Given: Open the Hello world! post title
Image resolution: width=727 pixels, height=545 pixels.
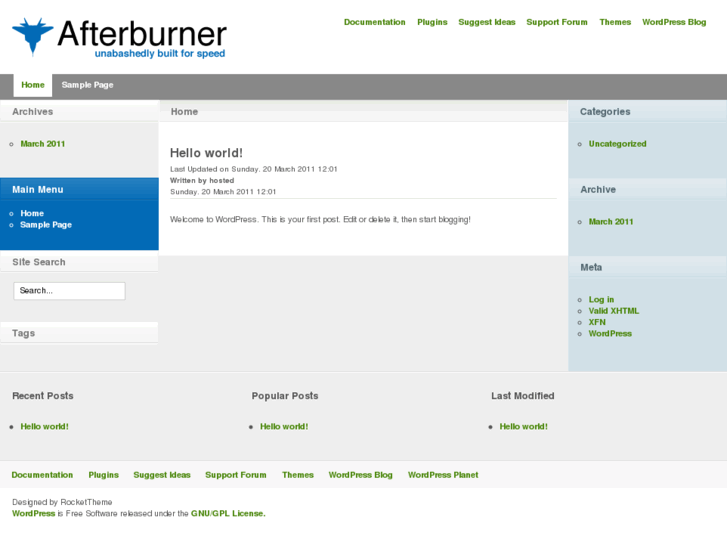Looking at the screenshot, I should coord(206,153).
